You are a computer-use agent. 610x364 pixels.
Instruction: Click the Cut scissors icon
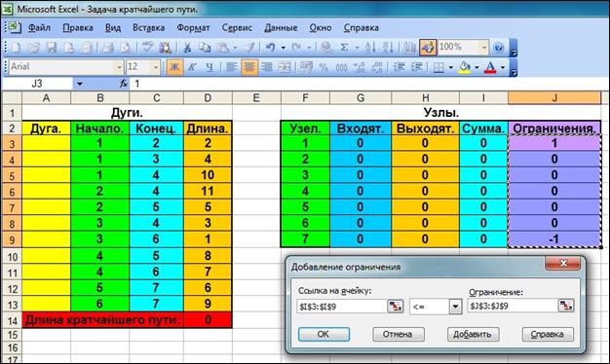[187, 48]
